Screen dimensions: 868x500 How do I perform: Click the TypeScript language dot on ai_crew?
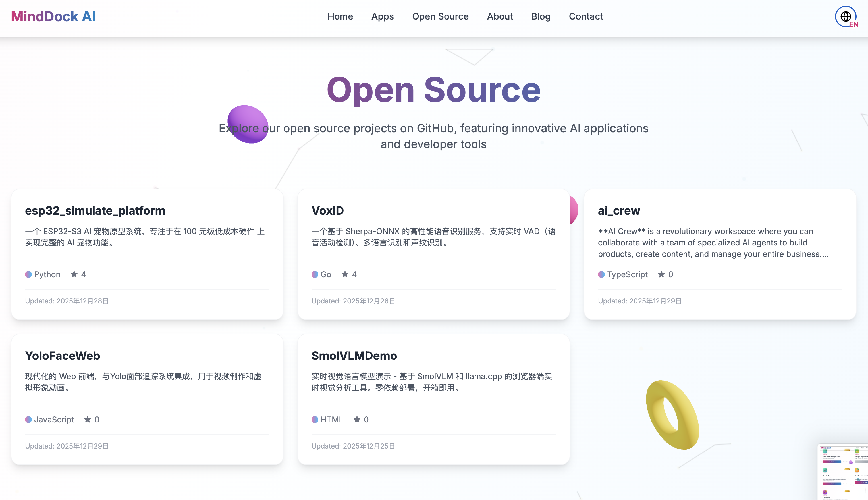click(601, 274)
